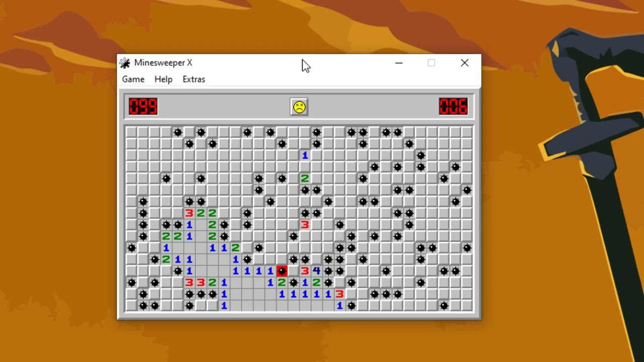Open the Game menu

click(x=133, y=79)
